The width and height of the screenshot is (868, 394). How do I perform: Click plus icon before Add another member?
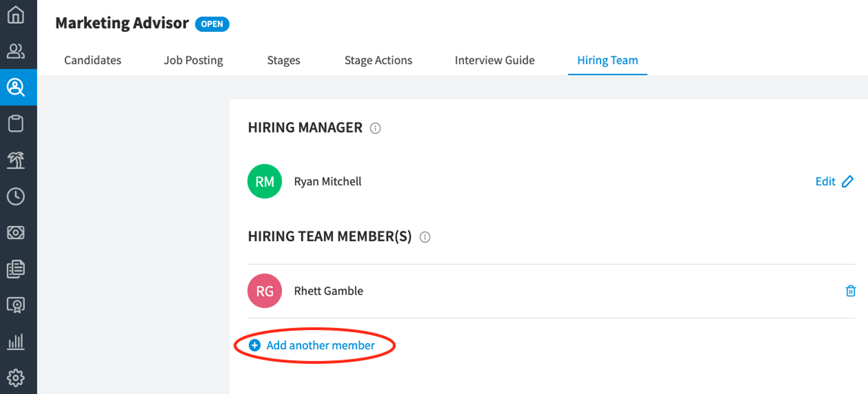[x=254, y=345]
